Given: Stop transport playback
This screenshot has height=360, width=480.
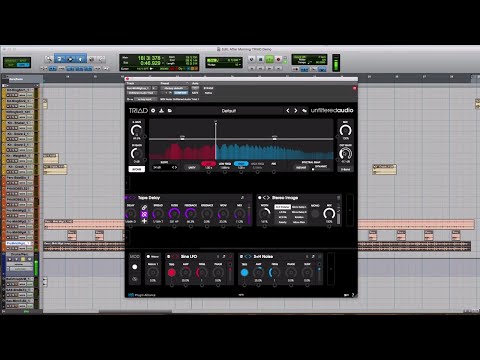Looking at the screenshot, I should point(261,59).
